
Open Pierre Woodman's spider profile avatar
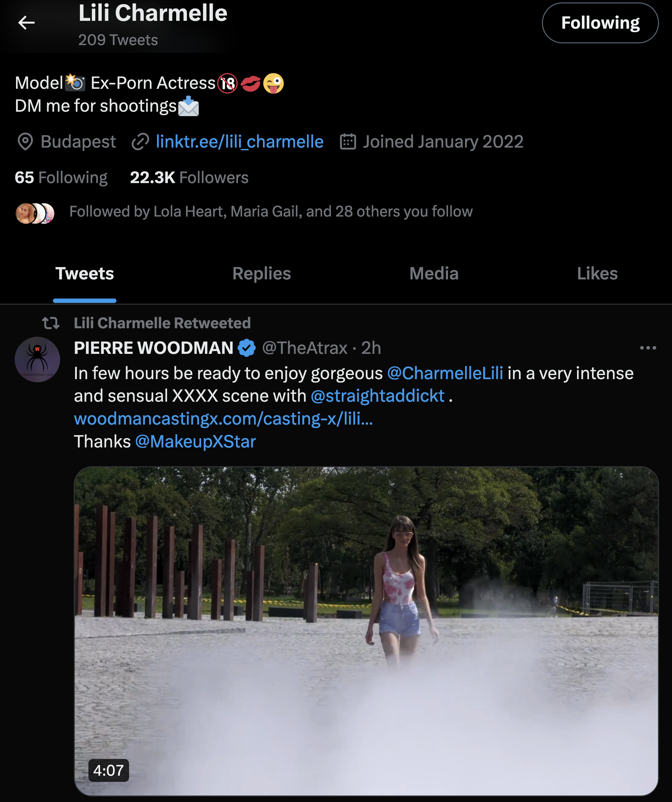coord(38,359)
